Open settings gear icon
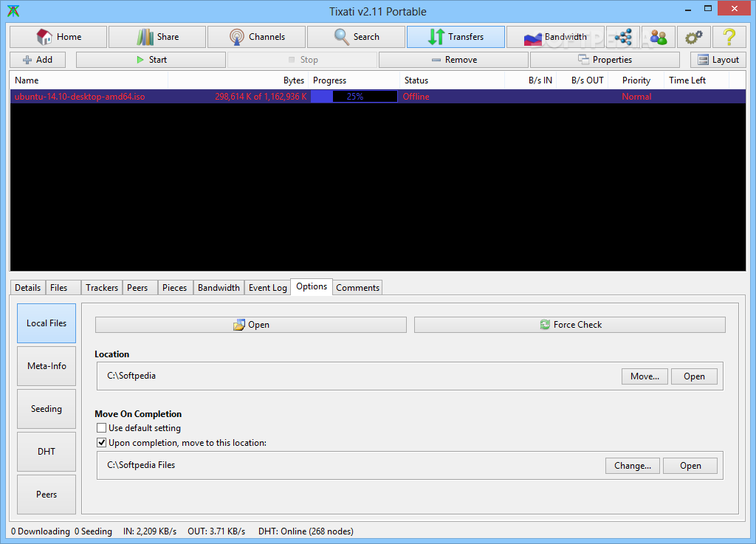Viewport: 756px width, 544px height. coord(694,37)
